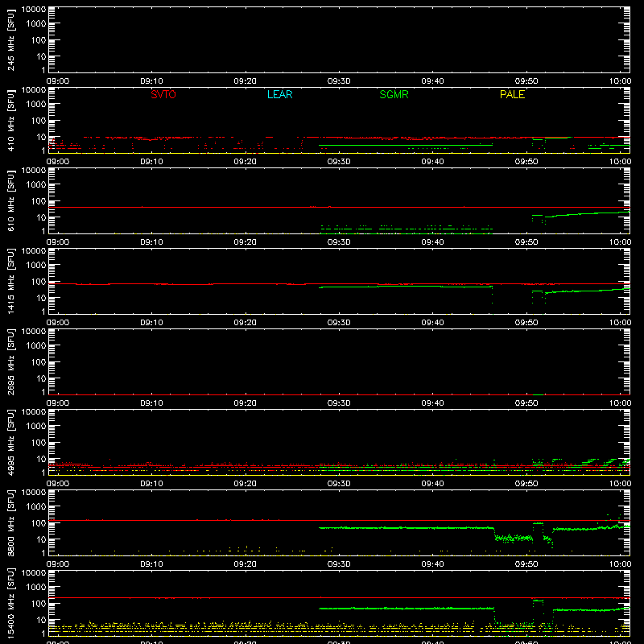Click 09:10 time label under 2695 MHz panel
The height and width of the screenshot is (644, 644).
151,403
